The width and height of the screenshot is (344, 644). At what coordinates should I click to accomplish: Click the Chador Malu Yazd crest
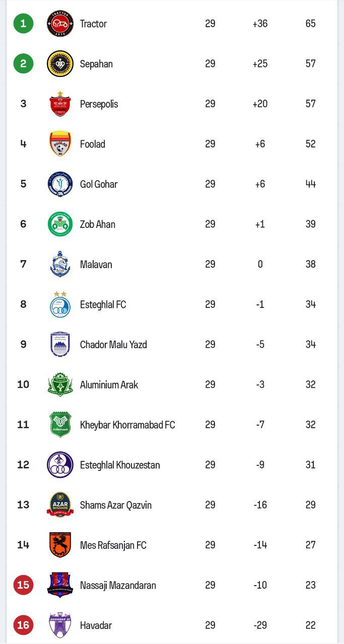[x=60, y=345]
